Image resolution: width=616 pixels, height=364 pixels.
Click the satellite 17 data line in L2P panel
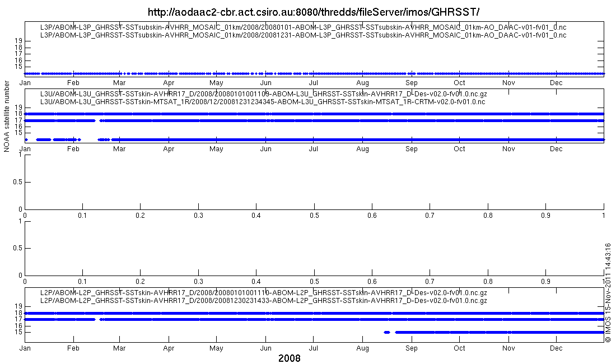tap(314, 320)
